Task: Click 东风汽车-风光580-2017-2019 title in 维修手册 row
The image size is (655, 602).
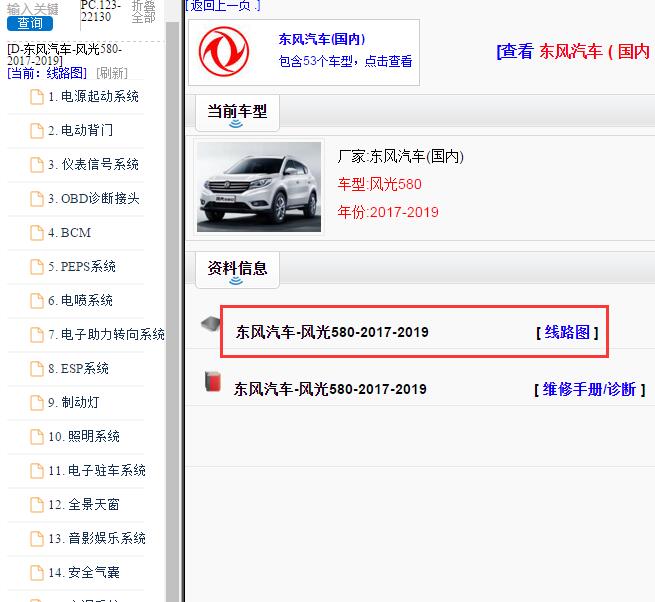Action: 330,389
